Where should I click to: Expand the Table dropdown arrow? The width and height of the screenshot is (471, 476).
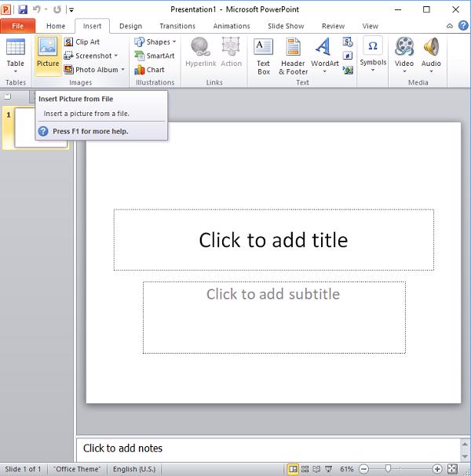coord(15,71)
